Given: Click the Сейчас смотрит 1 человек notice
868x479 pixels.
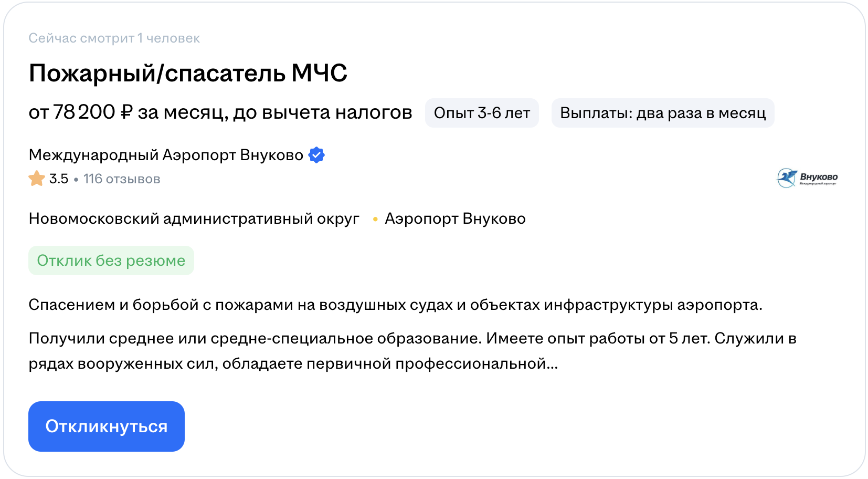Looking at the screenshot, I should click(x=114, y=38).
